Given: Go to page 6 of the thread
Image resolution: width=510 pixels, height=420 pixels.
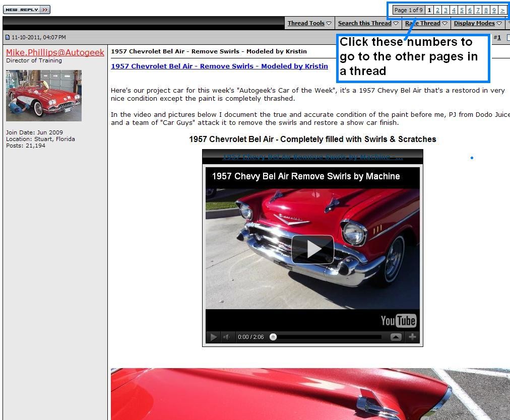Looking at the screenshot, I should 470,10.
